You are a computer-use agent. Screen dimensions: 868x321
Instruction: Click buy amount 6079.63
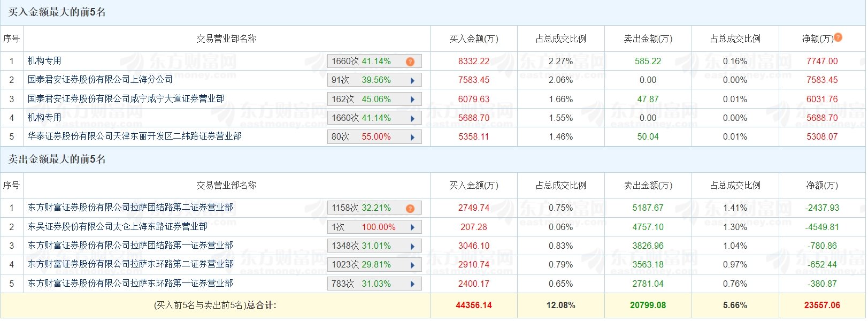(x=474, y=100)
